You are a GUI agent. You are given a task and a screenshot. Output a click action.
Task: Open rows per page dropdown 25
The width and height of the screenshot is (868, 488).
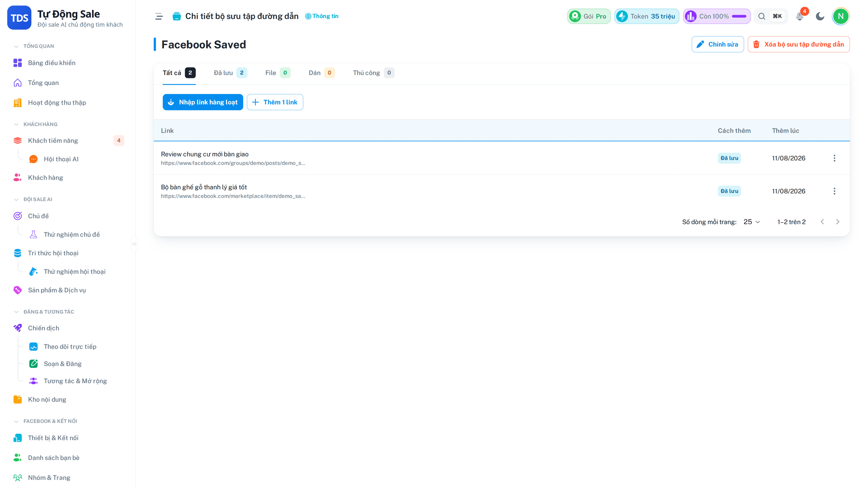752,222
